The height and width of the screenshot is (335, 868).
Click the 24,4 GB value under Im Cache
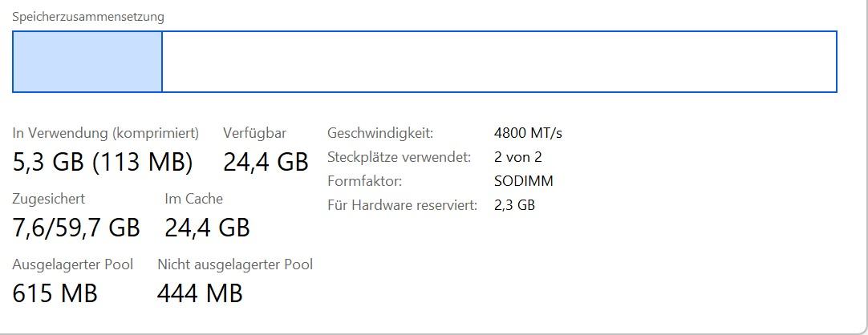coord(207,228)
